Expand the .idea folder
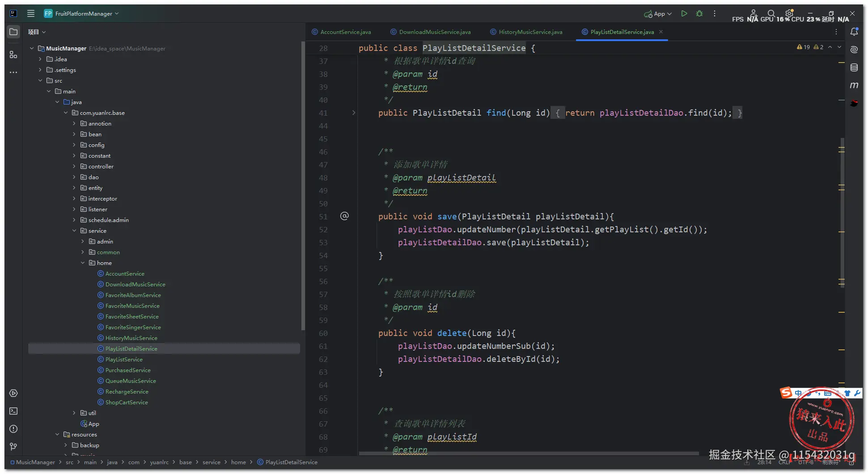The image size is (868, 474). point(40,59)
